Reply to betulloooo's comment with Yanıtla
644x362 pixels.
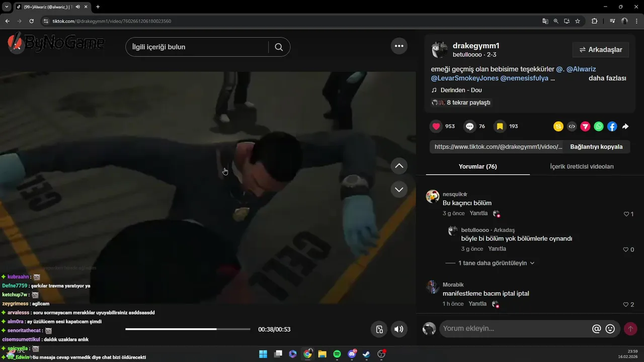[497, 249]
